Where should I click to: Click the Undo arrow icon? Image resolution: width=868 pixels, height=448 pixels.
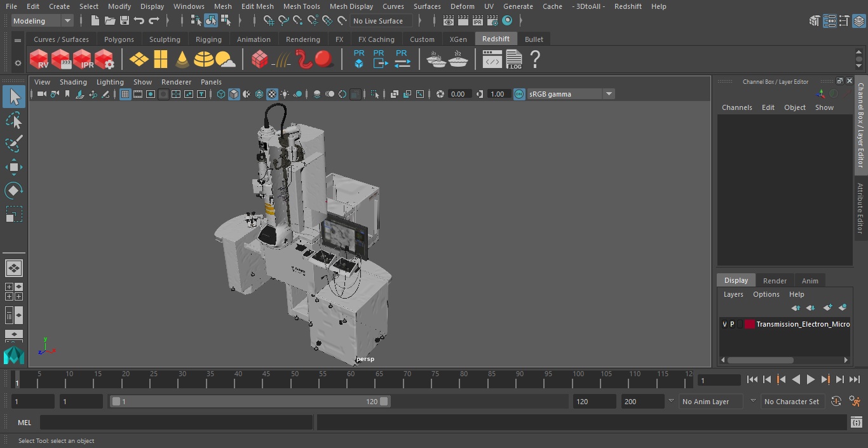tap(139, 21)
